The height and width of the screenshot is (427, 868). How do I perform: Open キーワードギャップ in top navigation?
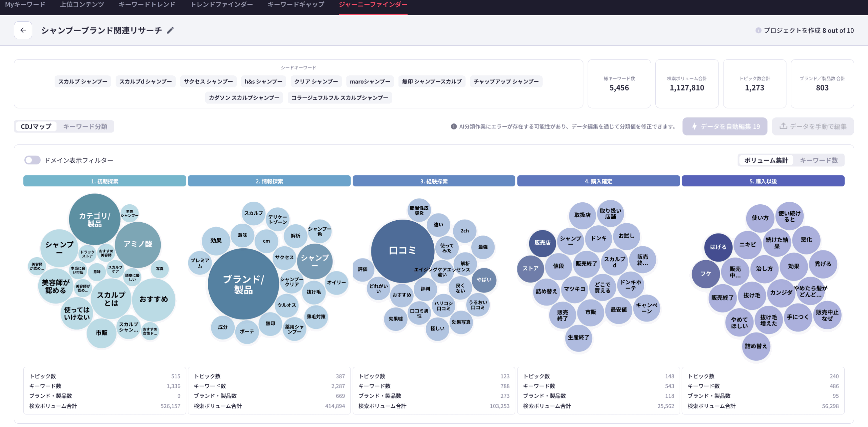[296, 5]
